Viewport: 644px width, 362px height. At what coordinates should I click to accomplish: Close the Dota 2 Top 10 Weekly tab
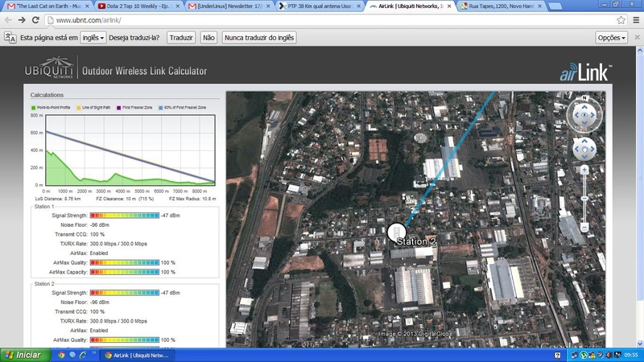click(177, 6)
